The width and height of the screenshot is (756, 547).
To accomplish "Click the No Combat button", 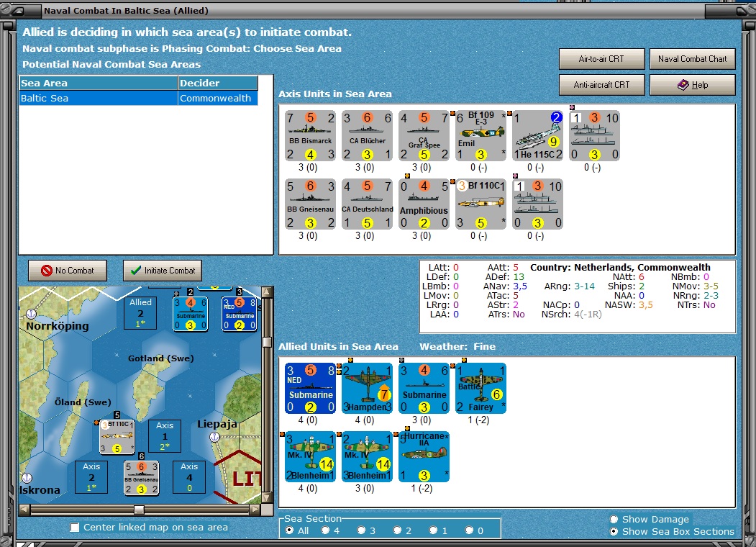I will click(68, 271).
